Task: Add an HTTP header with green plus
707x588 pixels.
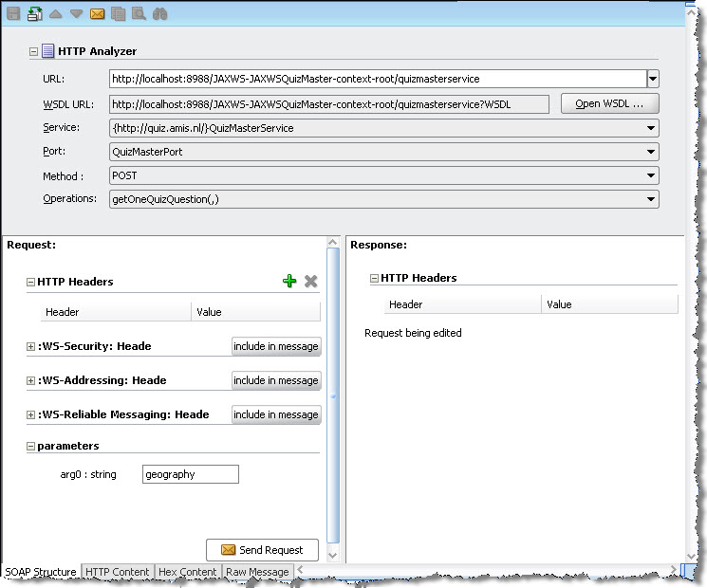Action: coord(289,281)
